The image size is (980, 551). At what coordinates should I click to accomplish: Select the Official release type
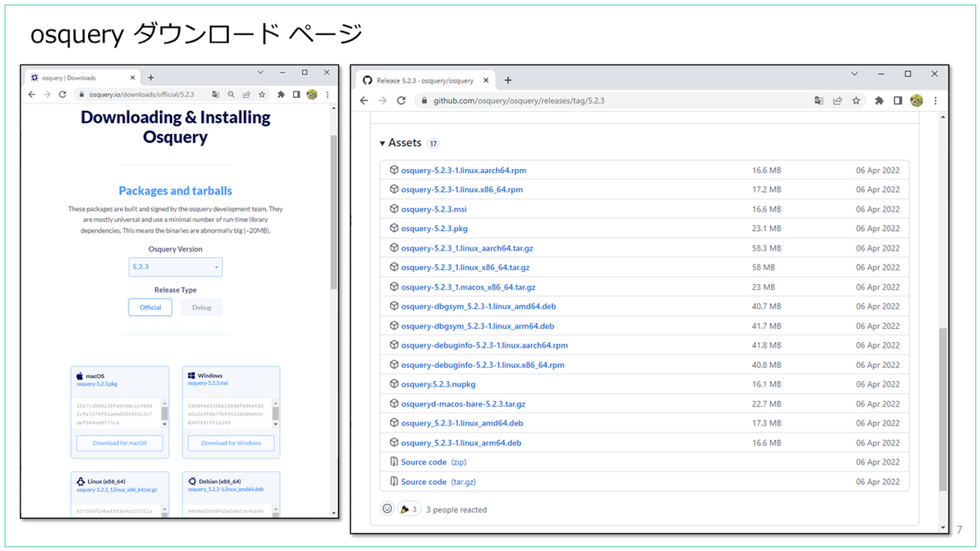pos(150,307)
